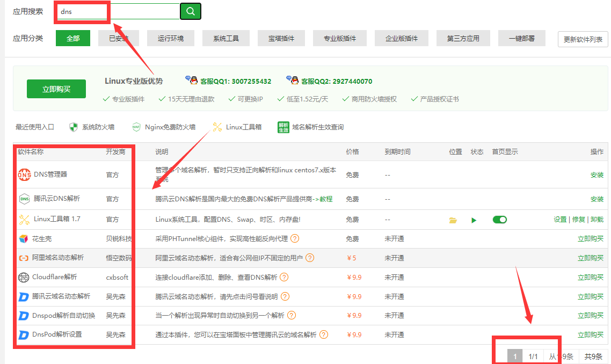Click help icon for Dnspod解析自动切换
Viewport: 611px width, 364px height.
click(x=292, y=315)
